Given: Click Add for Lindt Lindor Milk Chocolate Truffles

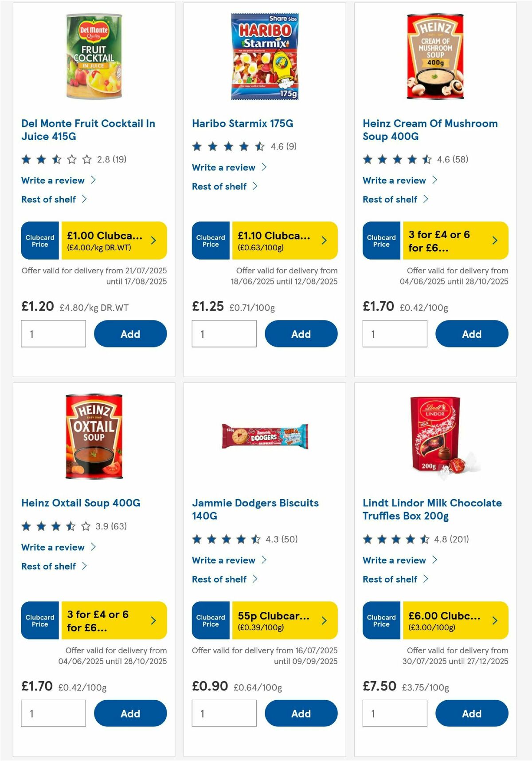Looking at the screenshot, I should 472,714.
